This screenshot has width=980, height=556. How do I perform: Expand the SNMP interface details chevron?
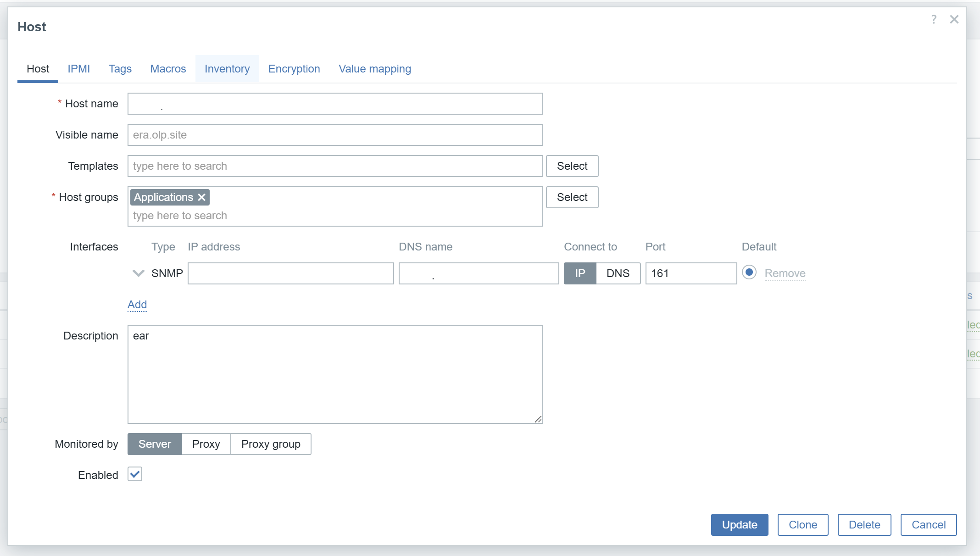(138, 273)
